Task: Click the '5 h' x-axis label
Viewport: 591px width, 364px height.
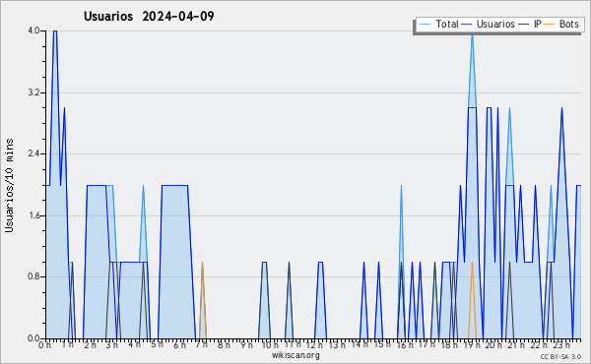Action: [x=158, y=344]
